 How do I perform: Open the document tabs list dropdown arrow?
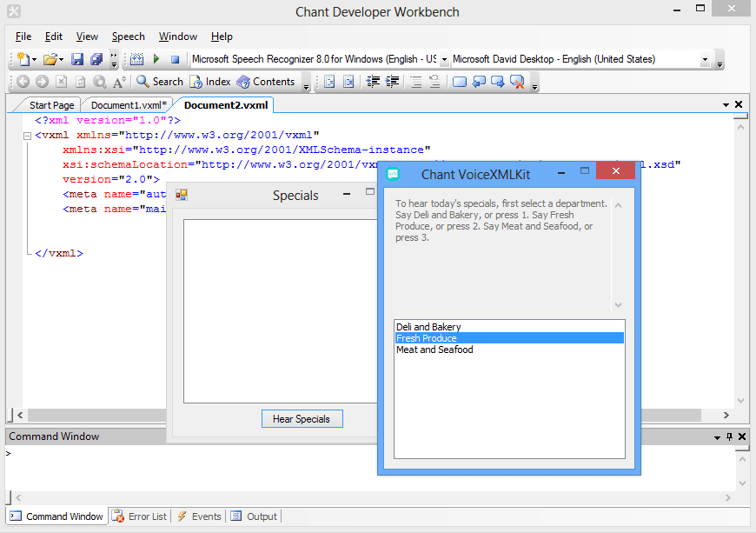tap(726, 104)
